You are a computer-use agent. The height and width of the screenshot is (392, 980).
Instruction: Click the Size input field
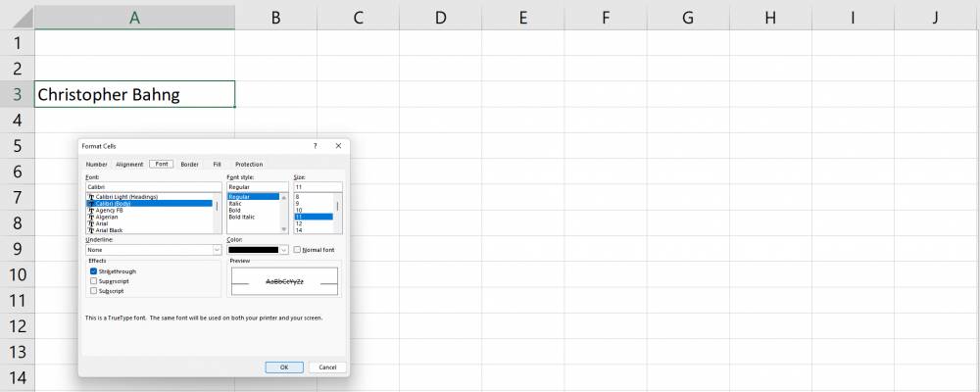[318, 187]
